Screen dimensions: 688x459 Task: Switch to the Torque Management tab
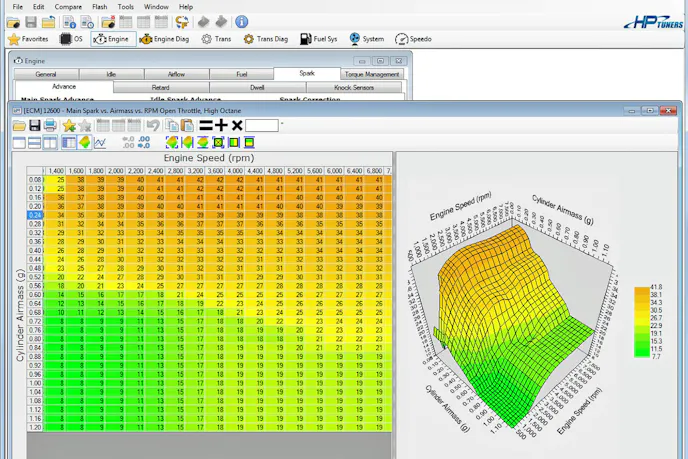[x=372, y=74]
